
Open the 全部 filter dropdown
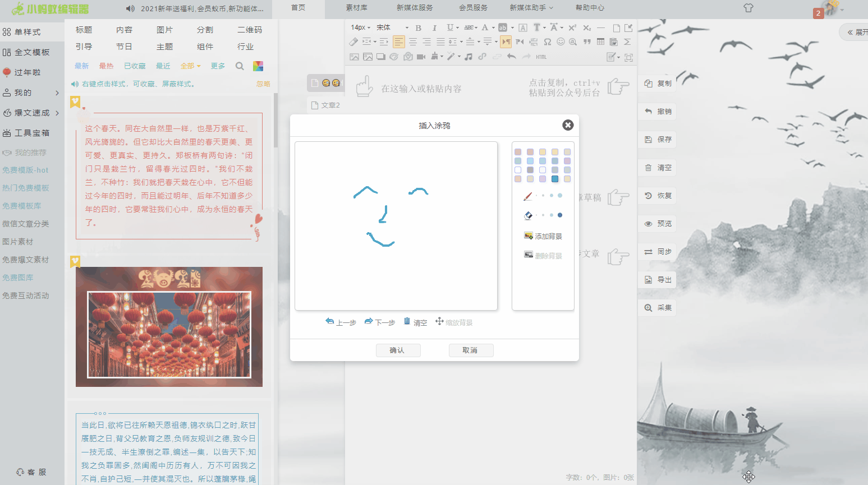(x=190, y=66)
